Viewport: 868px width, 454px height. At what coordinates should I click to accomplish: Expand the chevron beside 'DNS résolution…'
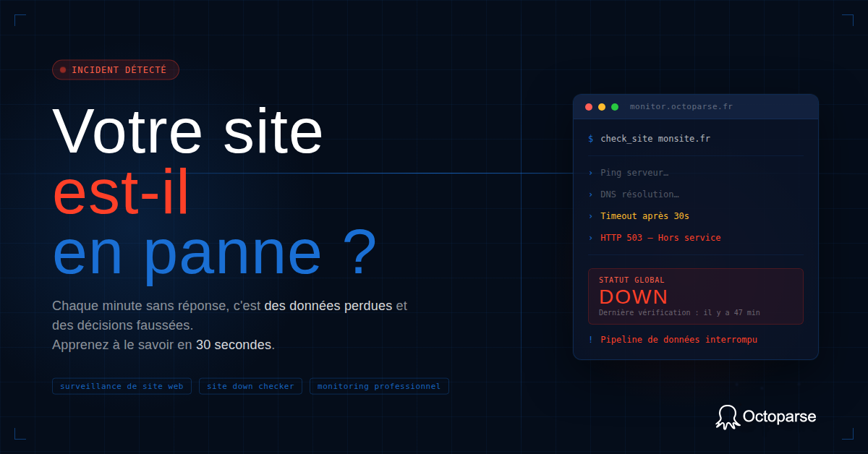pyautogui.click(x=592, y=194)
